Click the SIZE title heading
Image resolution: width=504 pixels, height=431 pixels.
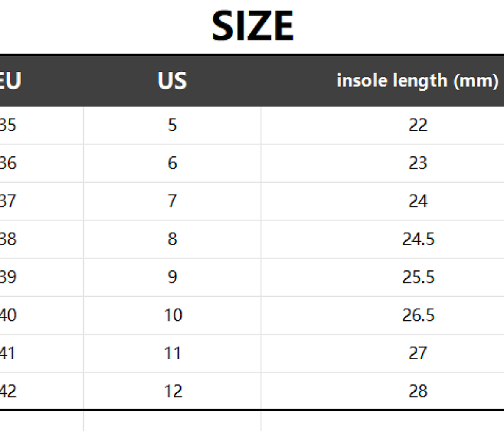(x=253, y=26)
